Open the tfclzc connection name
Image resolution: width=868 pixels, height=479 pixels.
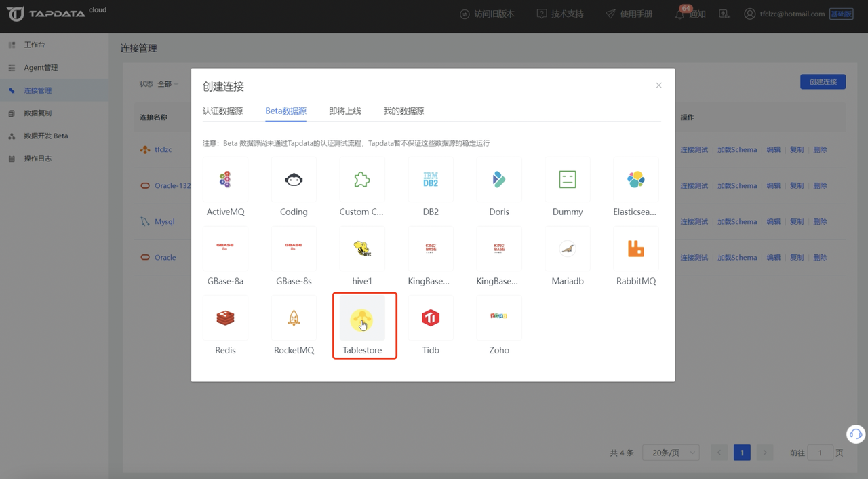tap(163, 149)
